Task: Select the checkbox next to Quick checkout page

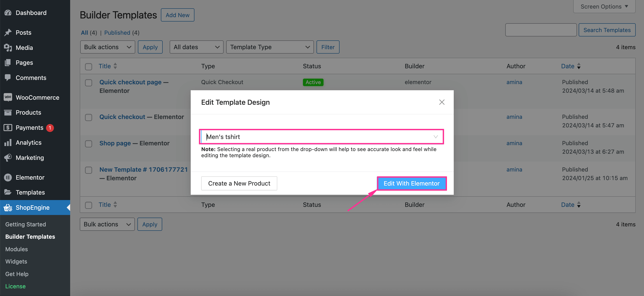Action: 88,82
